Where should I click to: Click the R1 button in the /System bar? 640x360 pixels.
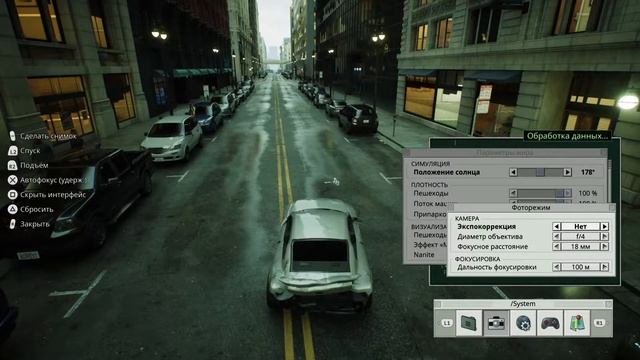coord(599,323)
